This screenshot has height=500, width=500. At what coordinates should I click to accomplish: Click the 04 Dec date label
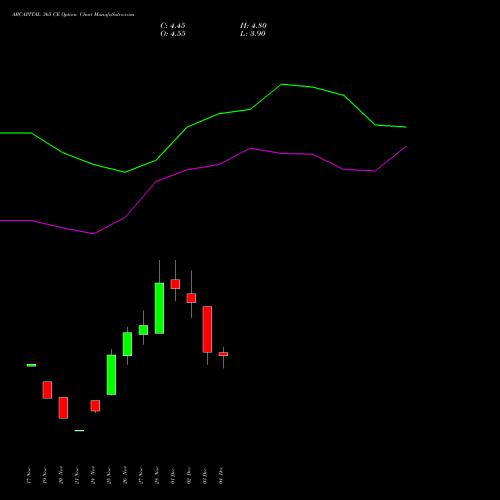[x=221, y=475]
